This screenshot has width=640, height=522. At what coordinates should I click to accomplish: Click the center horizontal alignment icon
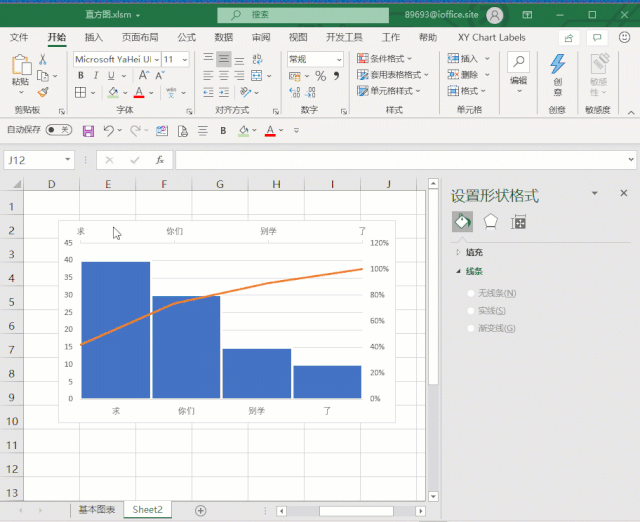(224, 76)
